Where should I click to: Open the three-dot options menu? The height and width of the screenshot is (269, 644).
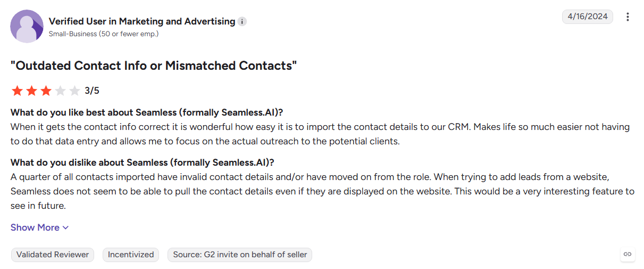628,17
